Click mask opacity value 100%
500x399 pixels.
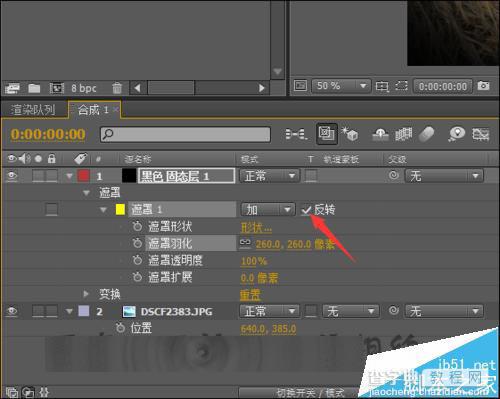[x=254, y=261]
